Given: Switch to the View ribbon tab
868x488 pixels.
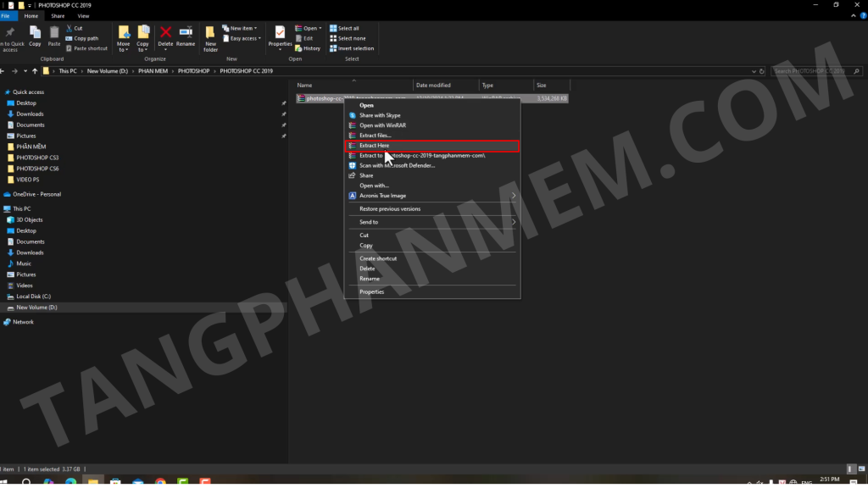Looking at the screenshot, I should click(x=83, y=15).
